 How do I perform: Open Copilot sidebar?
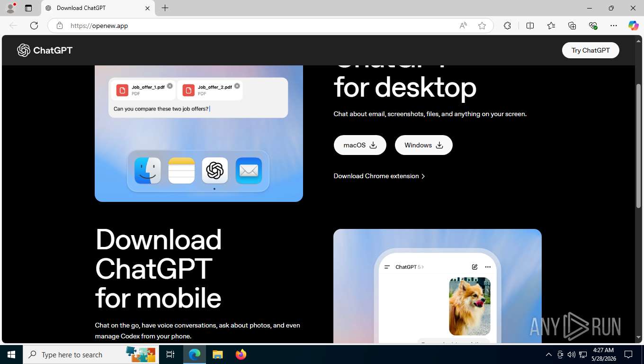click(633, 26)
